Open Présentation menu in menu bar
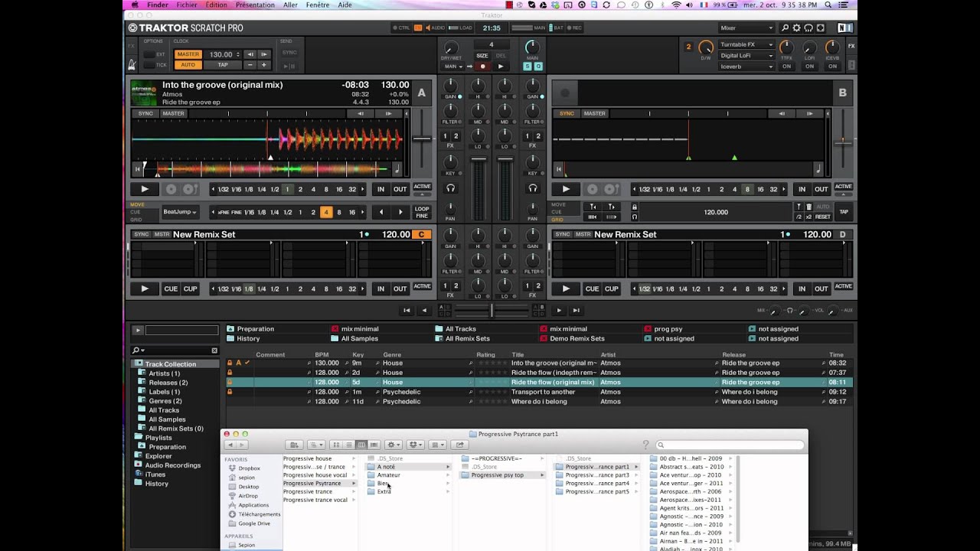980x551 pixels. click(255, 5)
